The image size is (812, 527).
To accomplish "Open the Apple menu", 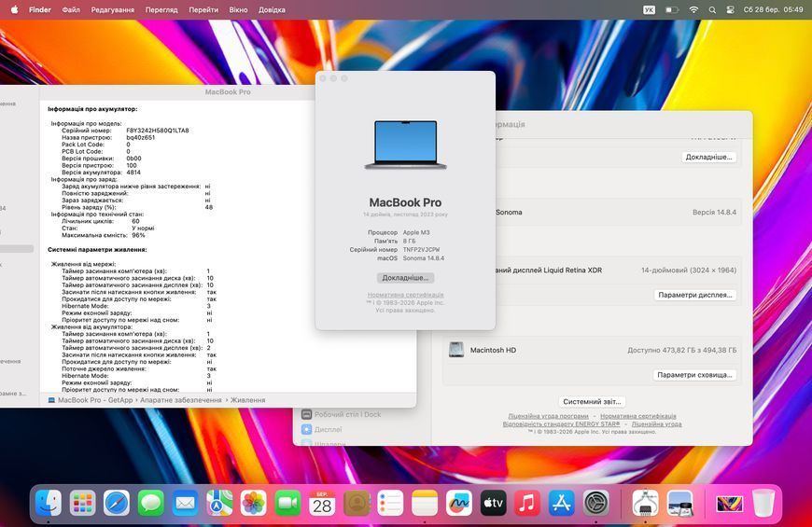I will [15, 9].
